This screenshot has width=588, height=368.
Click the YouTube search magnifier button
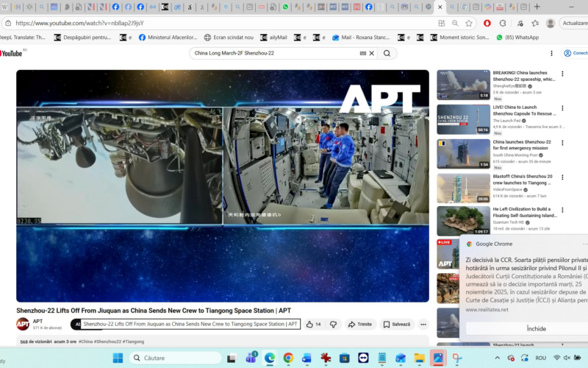tap(387, 53)
